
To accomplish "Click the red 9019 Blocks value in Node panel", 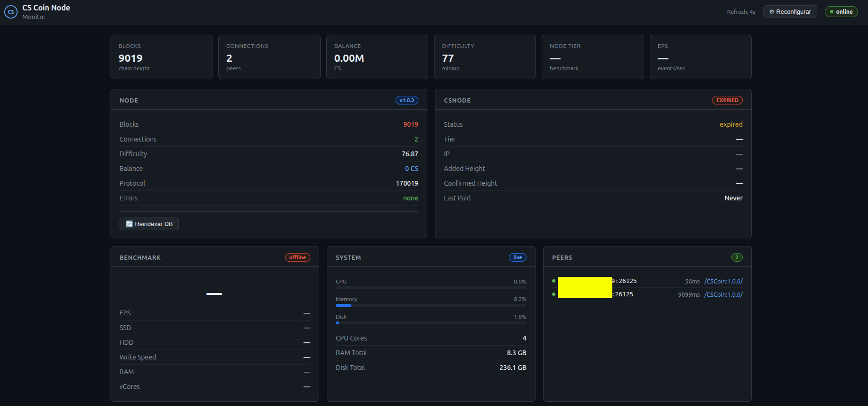I will pyautogui.click(x=411, y=124).
